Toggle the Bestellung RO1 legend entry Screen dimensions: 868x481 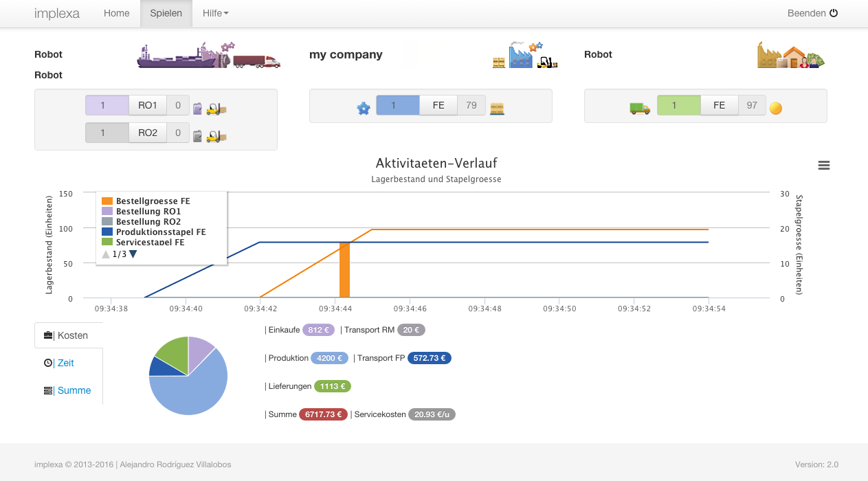tap(148, 212)
